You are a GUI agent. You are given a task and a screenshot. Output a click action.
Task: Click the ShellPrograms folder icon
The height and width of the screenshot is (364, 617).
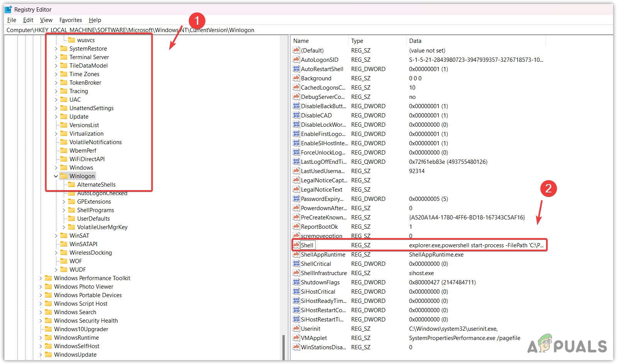coord(71,210)
